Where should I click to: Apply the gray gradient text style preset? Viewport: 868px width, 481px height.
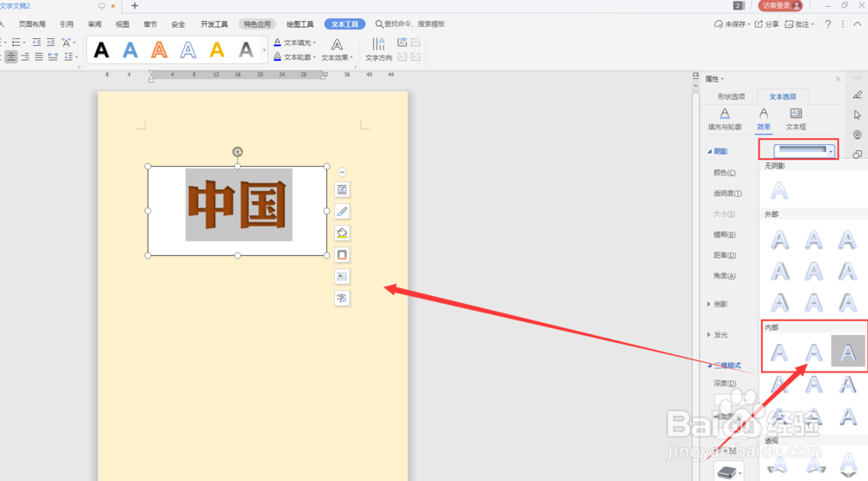tap(246, 50)
